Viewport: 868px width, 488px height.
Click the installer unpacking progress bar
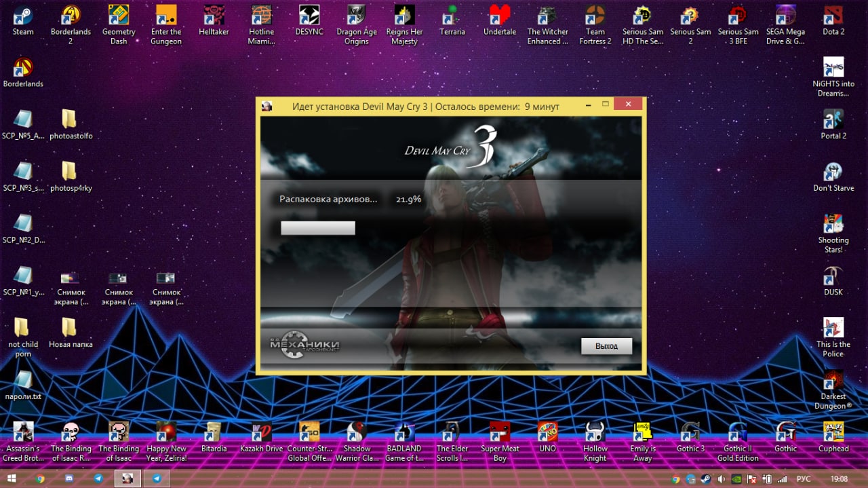318,228
